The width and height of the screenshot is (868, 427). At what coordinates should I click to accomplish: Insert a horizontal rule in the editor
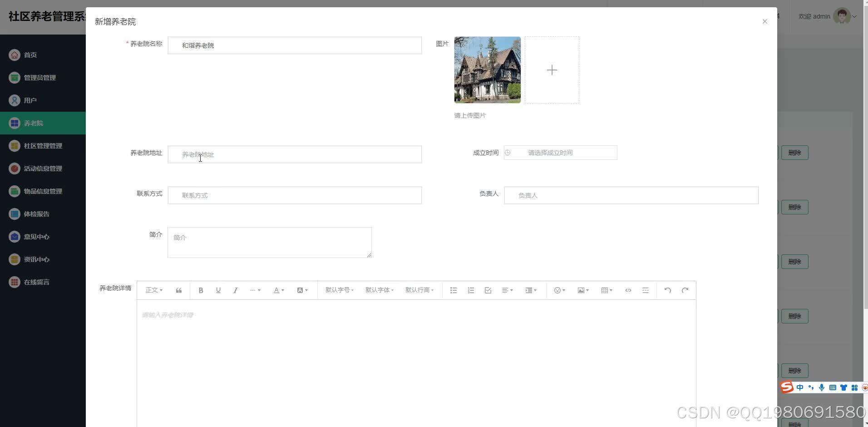coord(646,290)
